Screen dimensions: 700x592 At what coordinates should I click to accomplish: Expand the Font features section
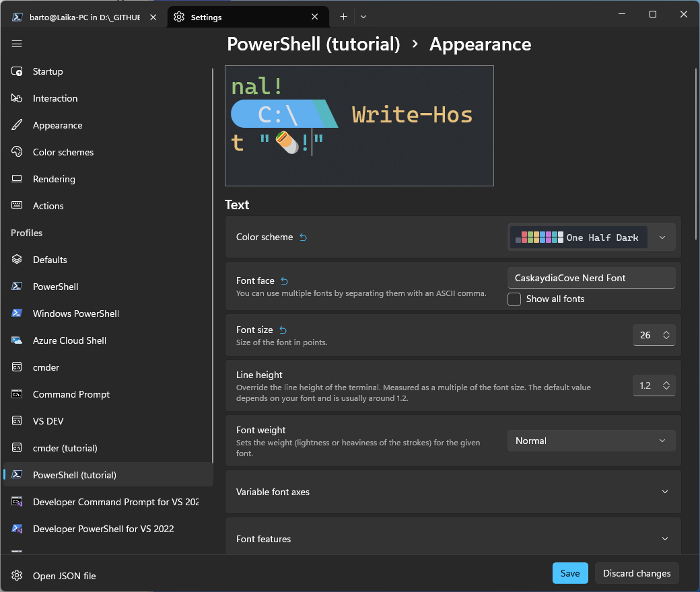pyautogui.click(x=452, y=539)
